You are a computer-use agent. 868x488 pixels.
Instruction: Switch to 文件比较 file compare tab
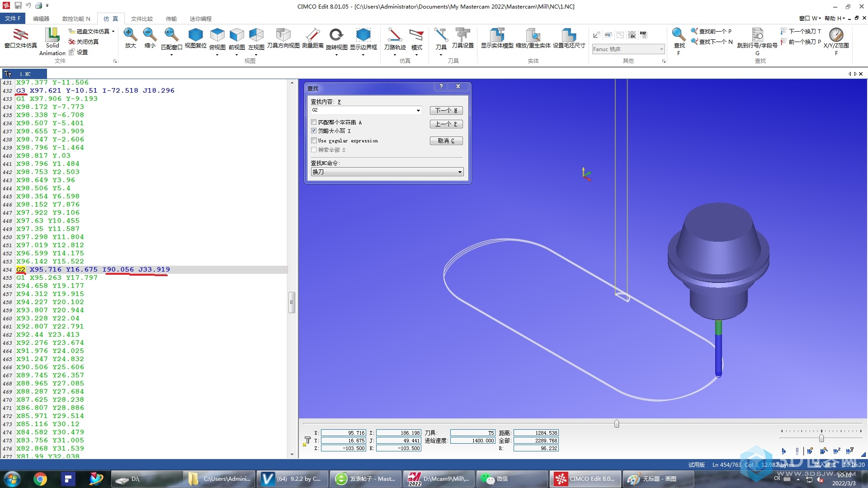(x=142, y=19)
